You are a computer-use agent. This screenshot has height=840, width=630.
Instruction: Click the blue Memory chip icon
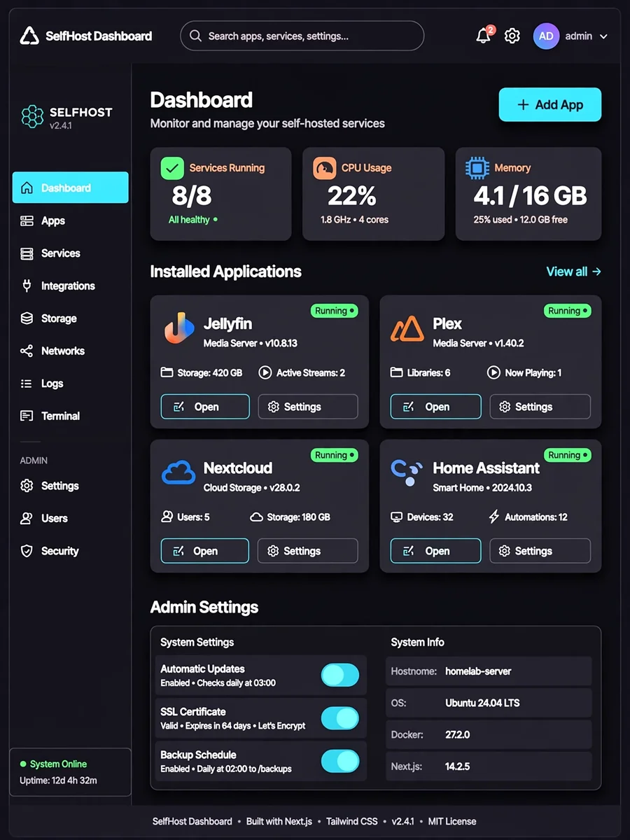(477, 168)
